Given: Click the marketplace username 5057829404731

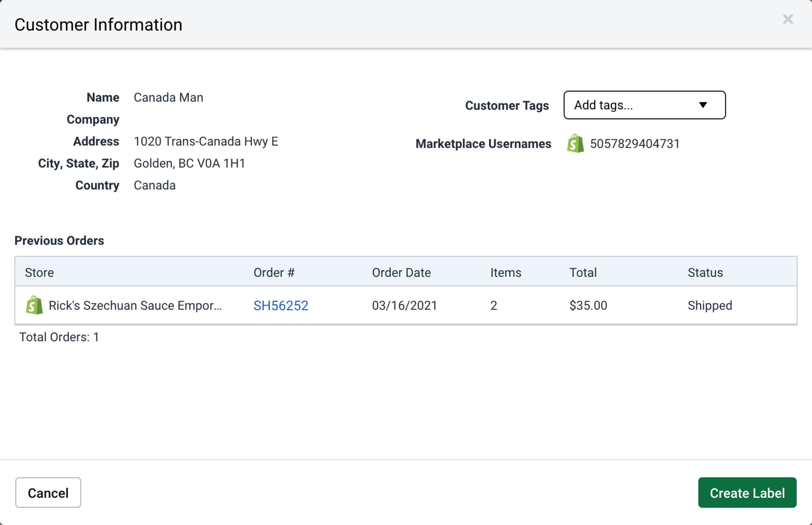Looking at the screenshot, I should (x=635, y=144).
